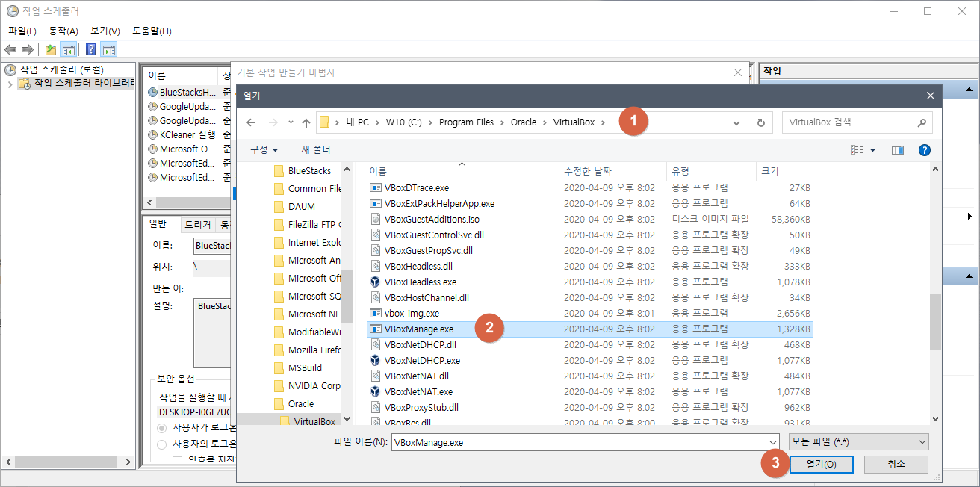Click the 열기(O) button
Screen dimensions: 980x487
point(822,464)
